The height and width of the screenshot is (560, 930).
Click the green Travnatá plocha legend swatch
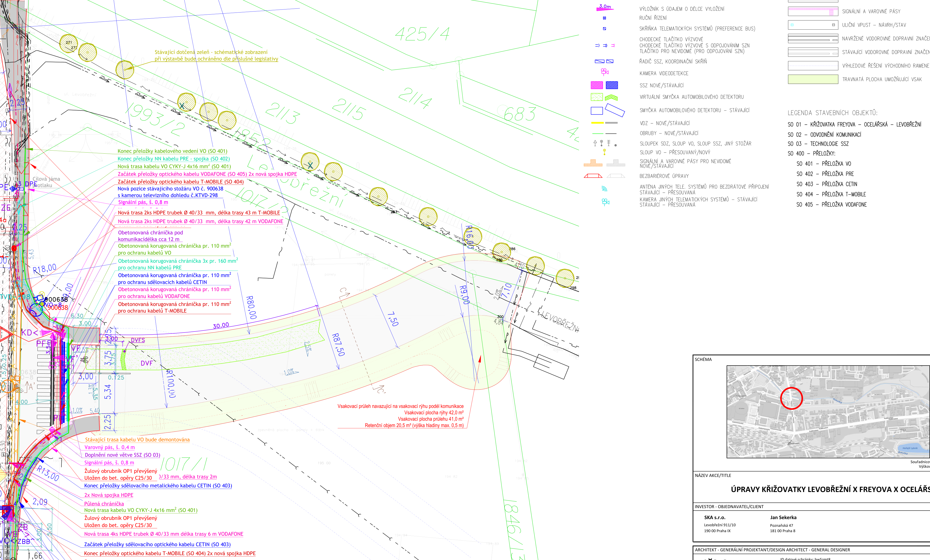(x=813, y=79)
